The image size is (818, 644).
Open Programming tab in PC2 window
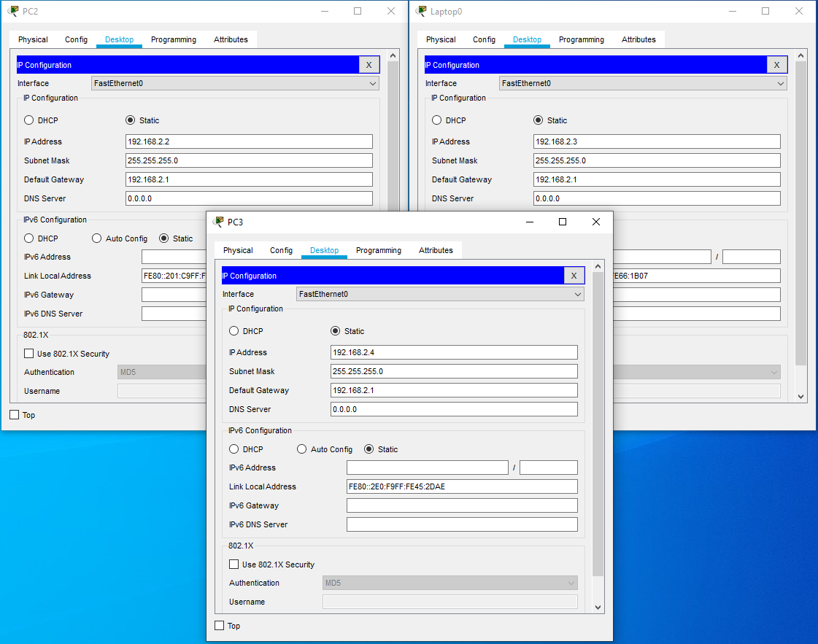pyautogui.click(x=174, y=39)
